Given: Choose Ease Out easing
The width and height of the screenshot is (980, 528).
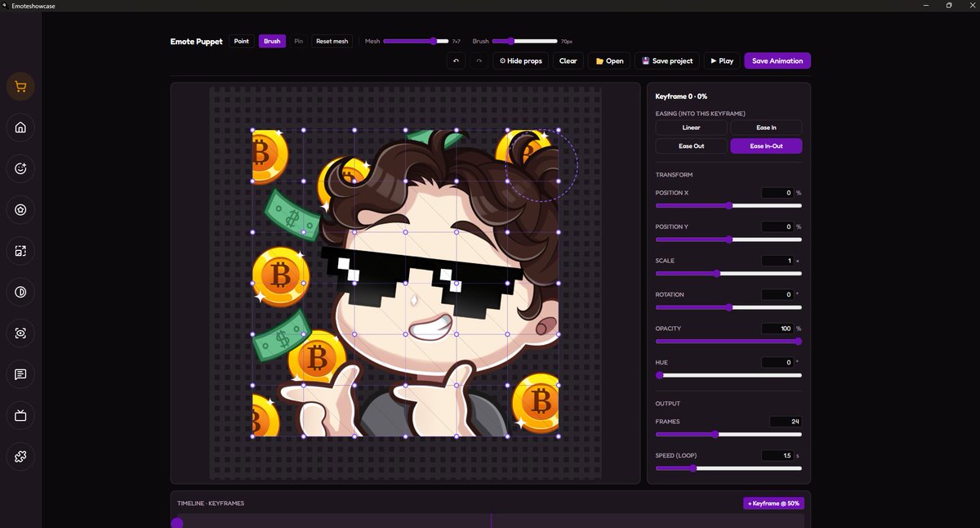Looking at the screenshot, I should [x=692, y=146].
